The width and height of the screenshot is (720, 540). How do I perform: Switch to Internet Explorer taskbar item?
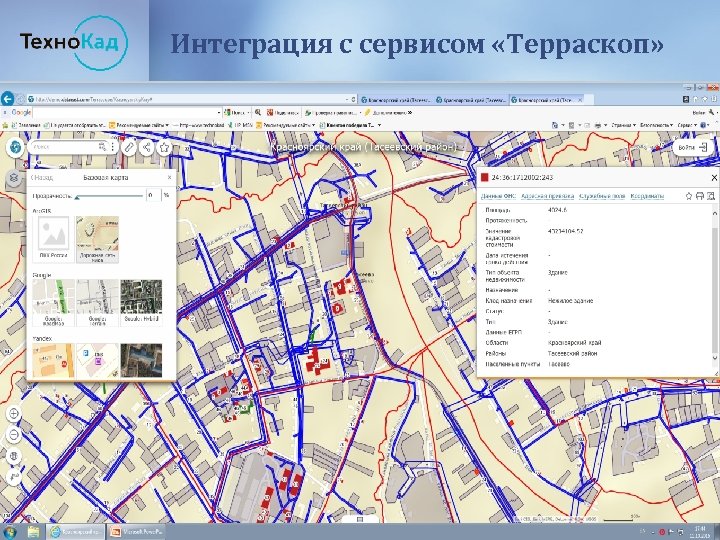tap(75, 532)
